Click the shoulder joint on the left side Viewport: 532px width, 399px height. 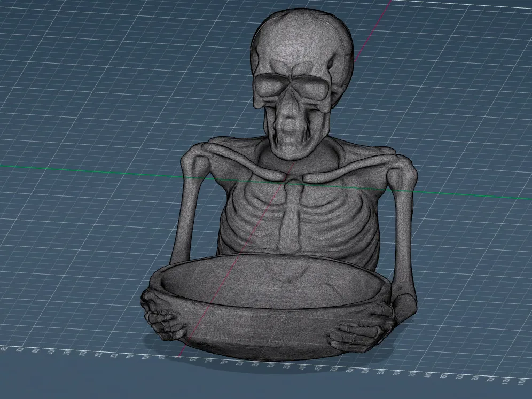197,160
